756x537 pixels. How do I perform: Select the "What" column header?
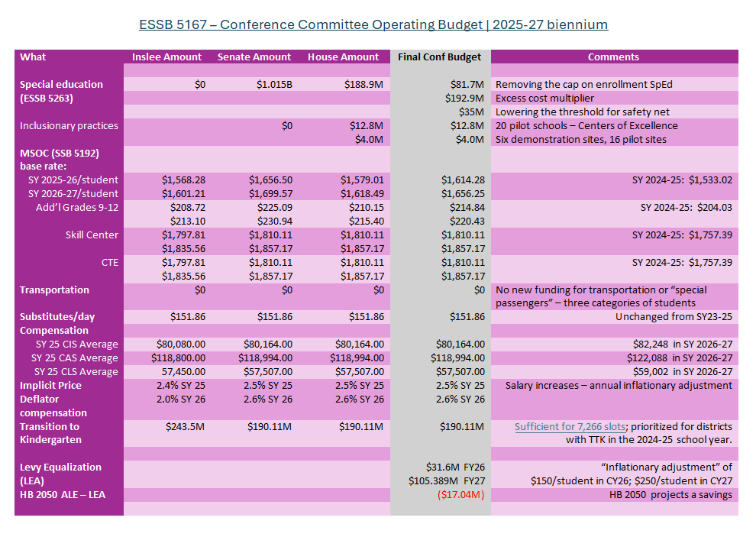pos(33,57)
